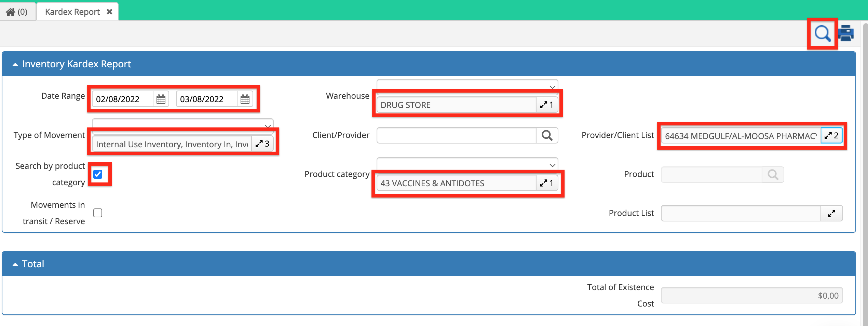Open the calendar picker for the start date
This screenshot has width=868, height=326.
pyautogui.click(x=160, y=99)
